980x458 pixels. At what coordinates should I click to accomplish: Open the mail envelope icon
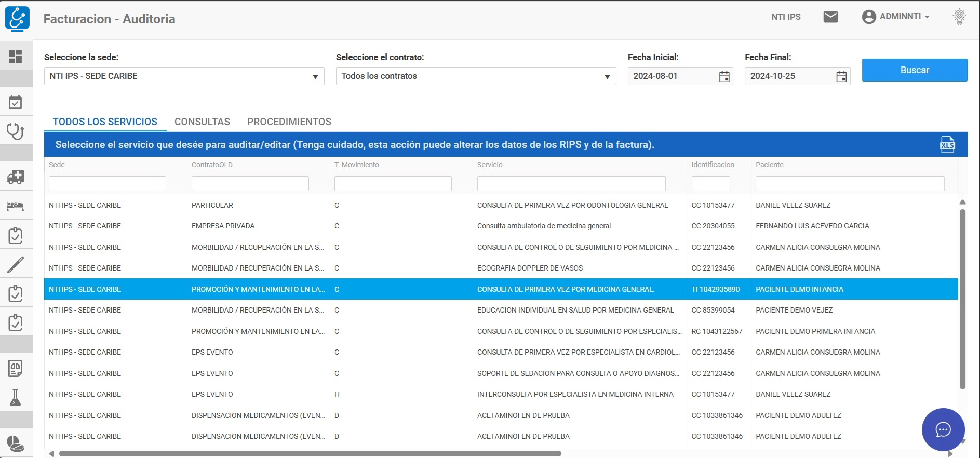[x=830, y=17]
